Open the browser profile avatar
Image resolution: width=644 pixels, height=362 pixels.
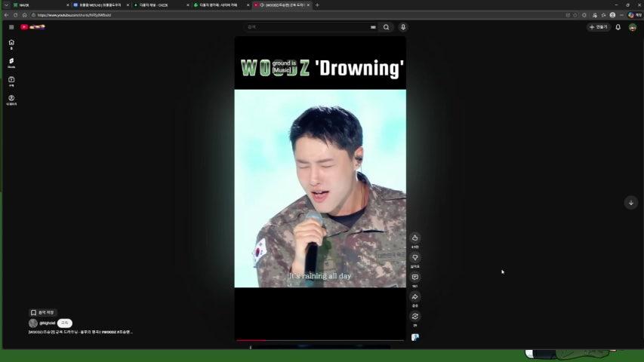[x=612, y=15]
